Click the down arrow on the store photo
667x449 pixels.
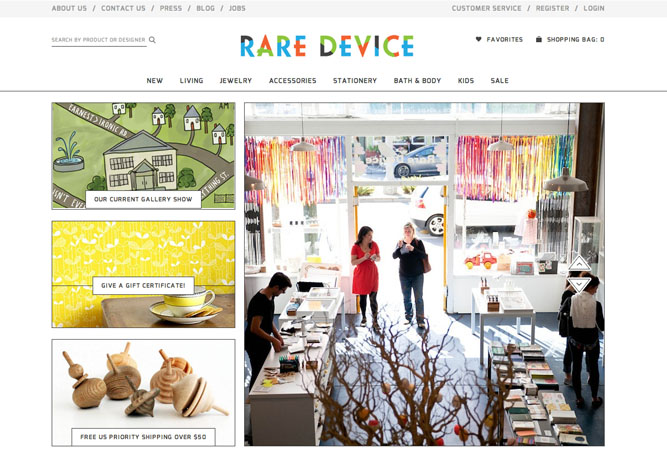[x=579, y=284]
